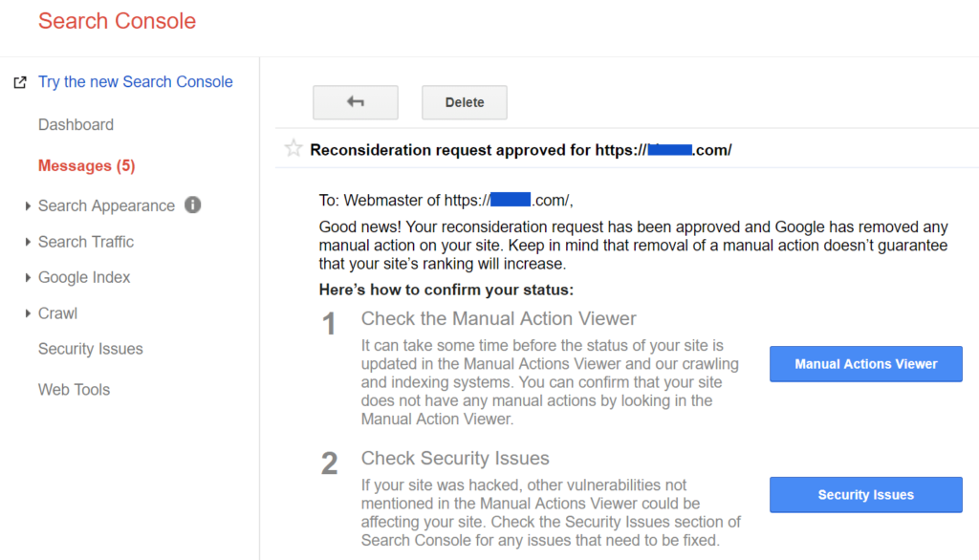Click the Search Traffic label
Viewport: 979px width, 560px height.
[x=86, y=242]
